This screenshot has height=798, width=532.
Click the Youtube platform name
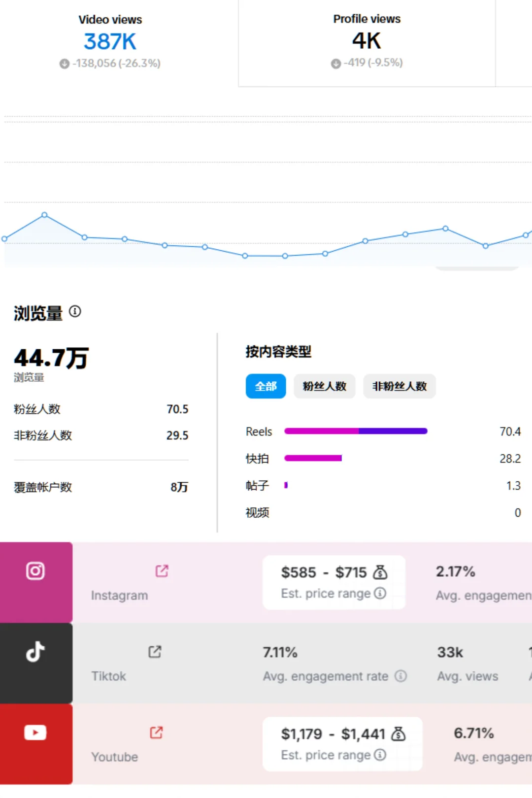point(114,757)
